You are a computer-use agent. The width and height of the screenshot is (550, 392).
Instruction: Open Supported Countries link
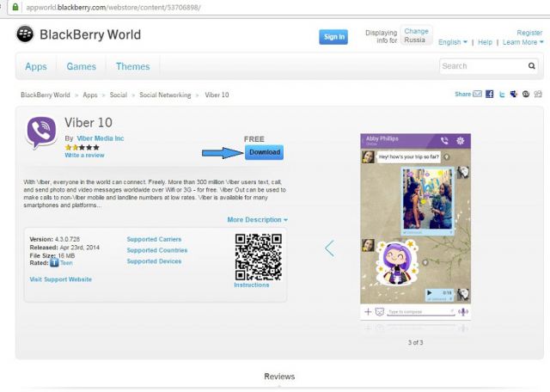click(157, 250)
